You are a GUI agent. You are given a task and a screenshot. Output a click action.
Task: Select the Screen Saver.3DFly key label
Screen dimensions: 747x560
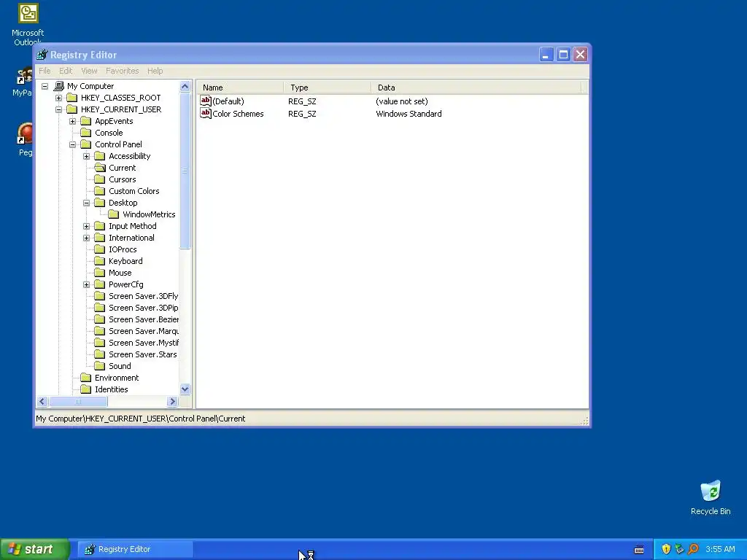pyautogui.click(x=144, y=296)
